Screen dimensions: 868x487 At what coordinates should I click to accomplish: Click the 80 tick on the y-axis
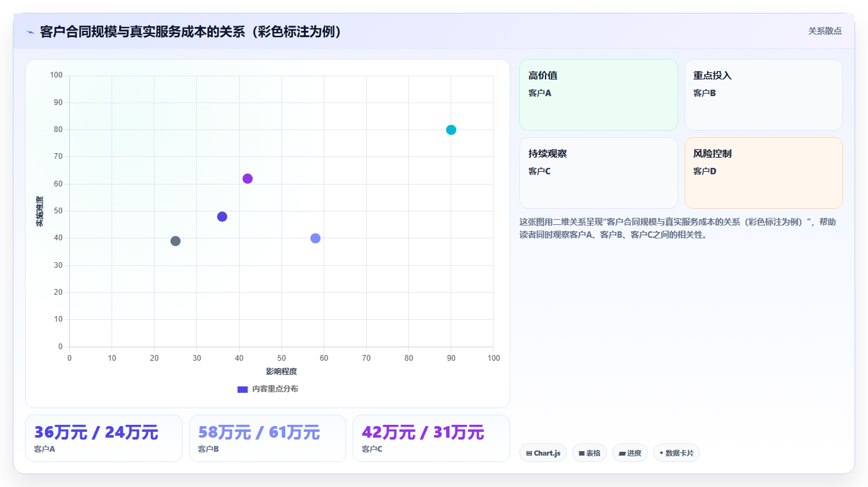pyautogui.click(x=58, y=129)
